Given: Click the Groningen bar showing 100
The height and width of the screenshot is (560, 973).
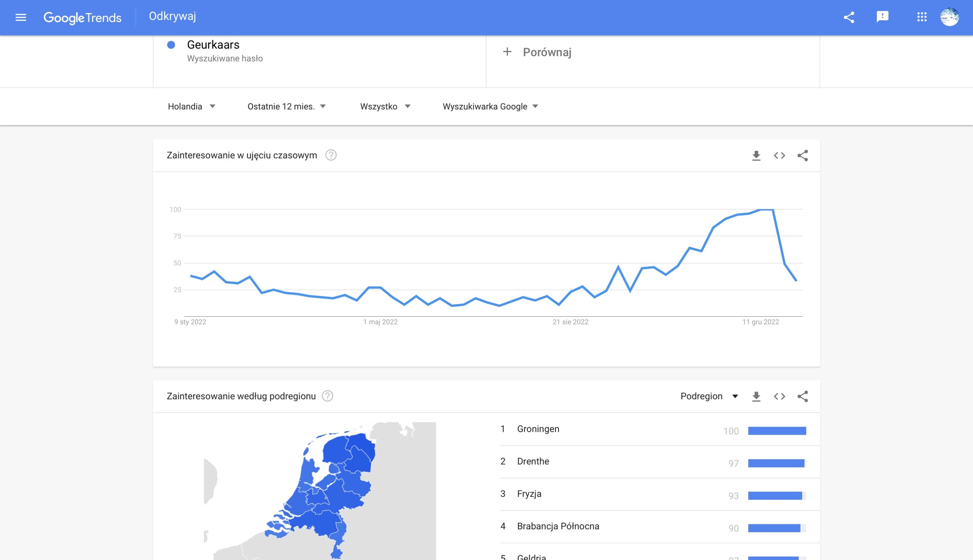Looking at the screenshot, I should point(777,431).
